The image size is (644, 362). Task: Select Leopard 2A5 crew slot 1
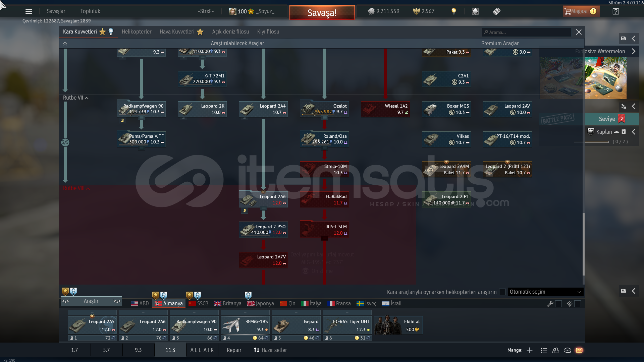coord(92,325)
